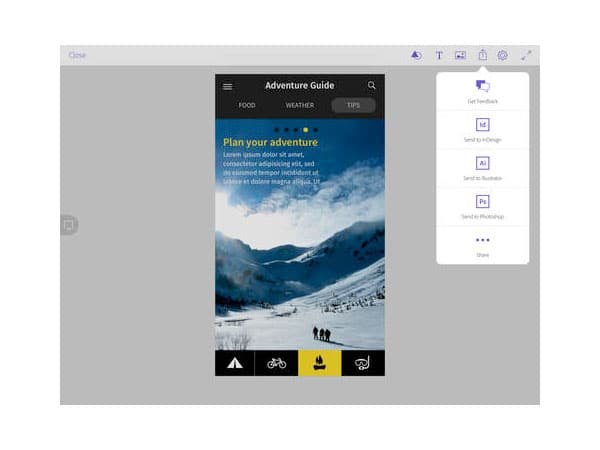Open the hamburger menu in Adventure Guide
Viewport: 600px width, 450px height.
[227, 86]
